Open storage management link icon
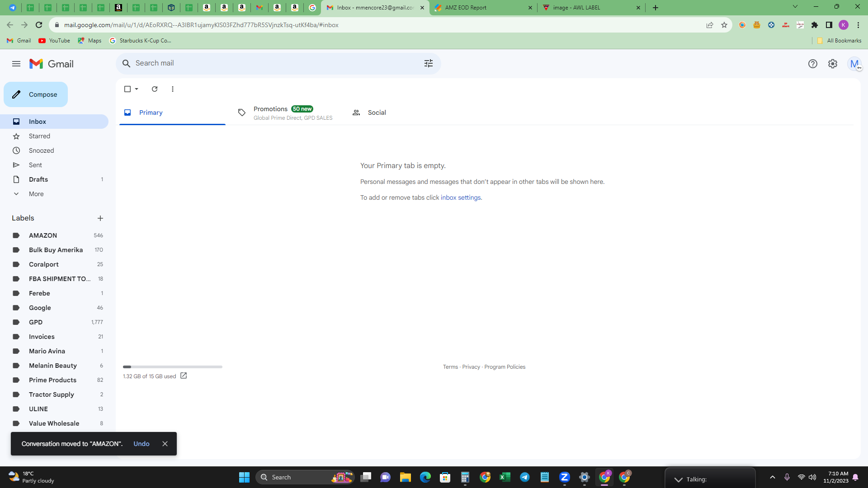 pyautogui.click(x=184, y=376)
